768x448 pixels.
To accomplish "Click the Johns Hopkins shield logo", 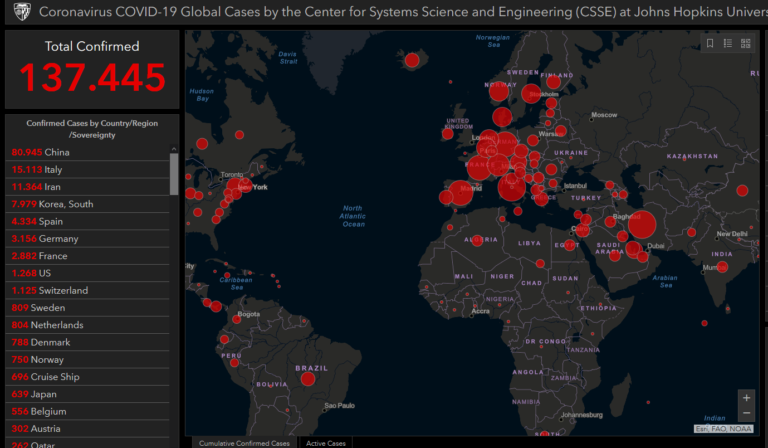I will click(22, 11).
